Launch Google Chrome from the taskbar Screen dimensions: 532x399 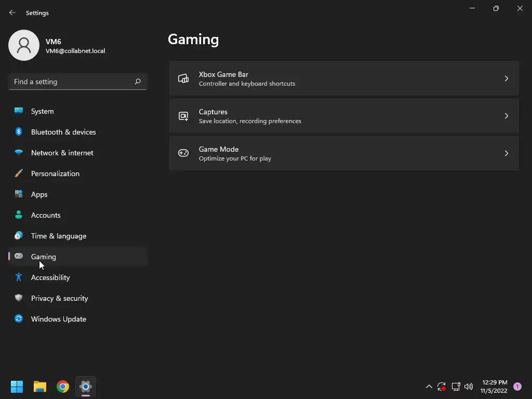(x=63, y=387)
